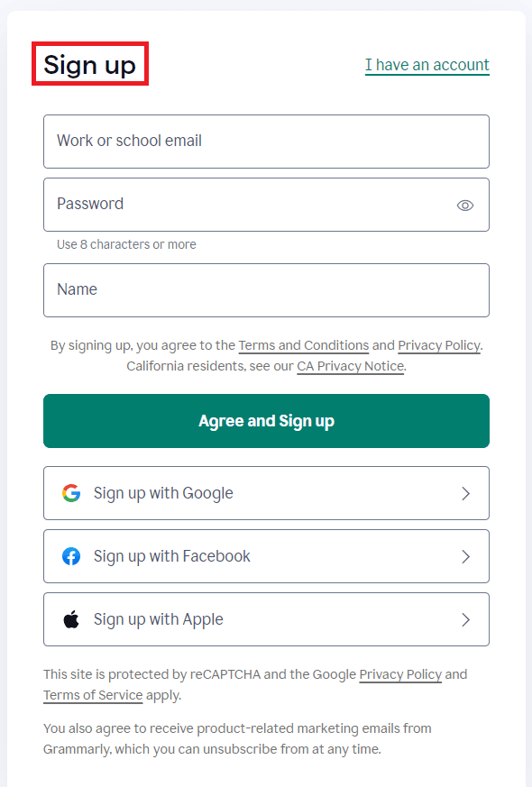Click the Facebook logo icon

click(x=71, y=556)
